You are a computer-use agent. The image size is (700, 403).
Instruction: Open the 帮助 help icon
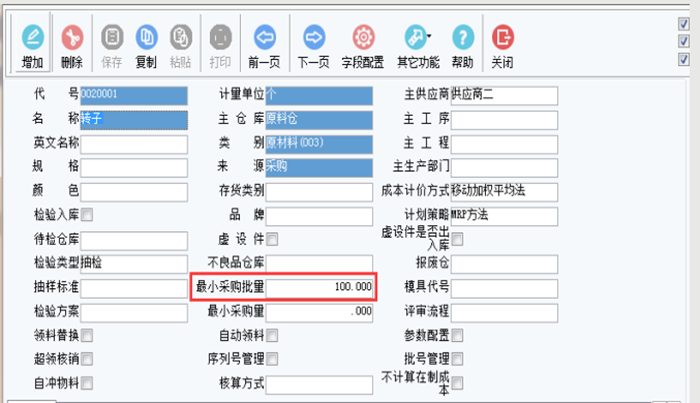click(x=462, y=46)
